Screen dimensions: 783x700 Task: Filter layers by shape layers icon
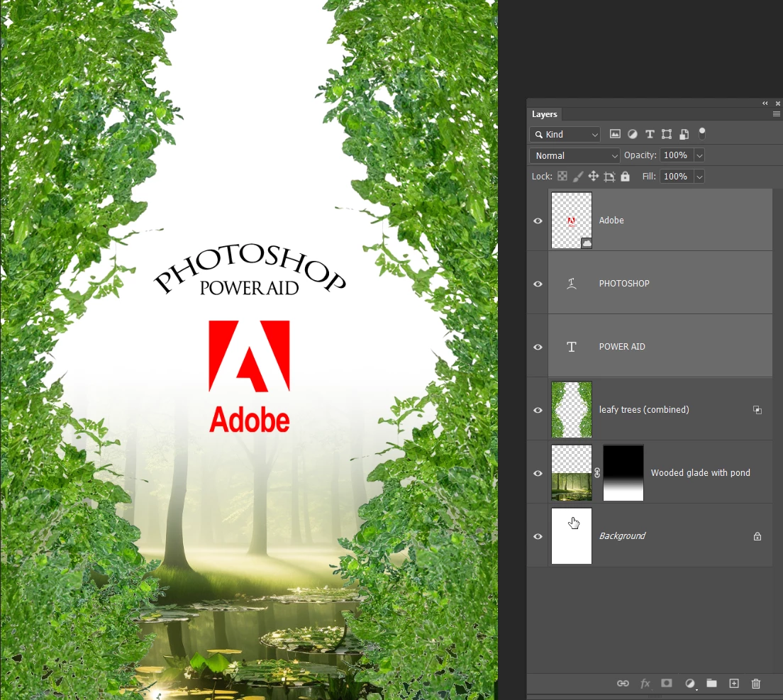tap(667, 134)
